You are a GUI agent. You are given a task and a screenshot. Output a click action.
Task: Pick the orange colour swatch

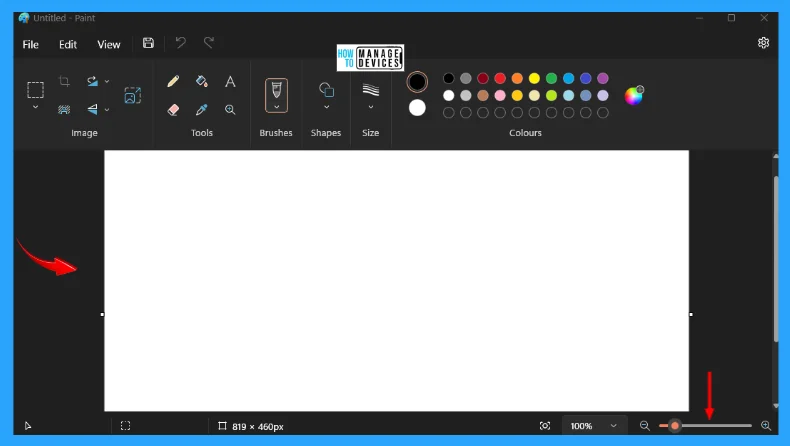517,78
